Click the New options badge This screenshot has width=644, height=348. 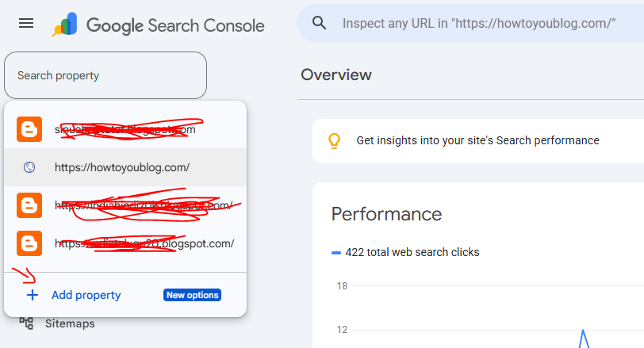tap(192, 295)
